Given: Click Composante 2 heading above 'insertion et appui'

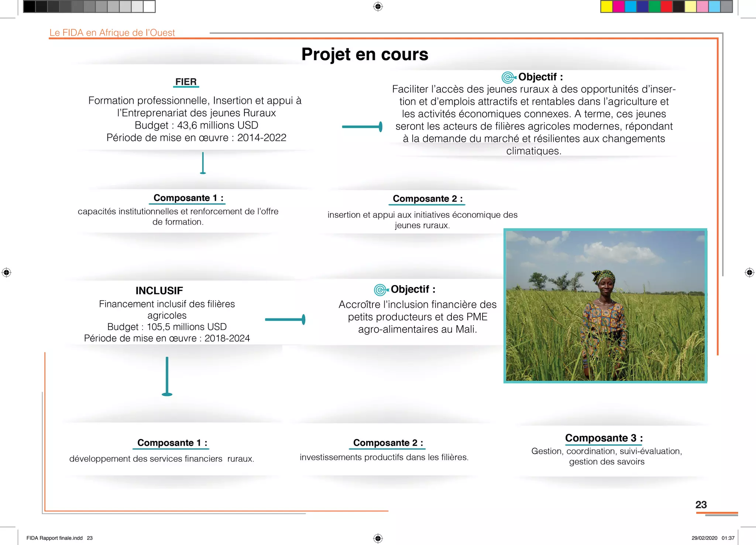Looking at the screenshot, I should pyautogui.click(x=427, y=199).
